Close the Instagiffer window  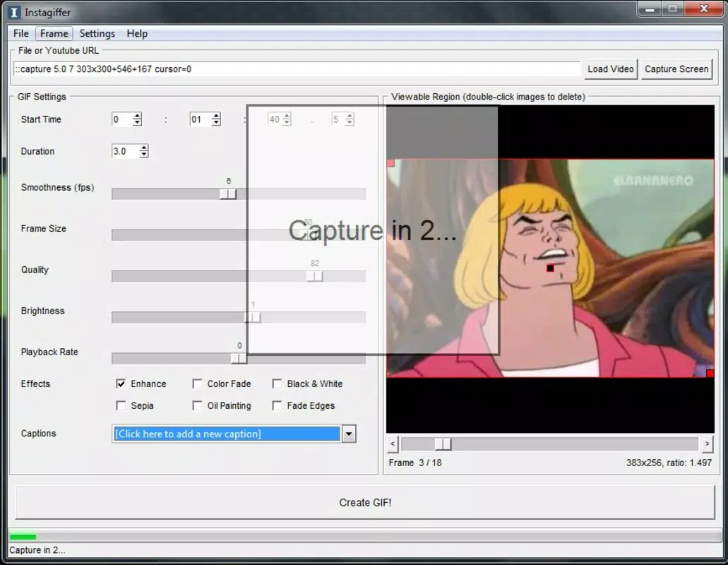[704, 8]
